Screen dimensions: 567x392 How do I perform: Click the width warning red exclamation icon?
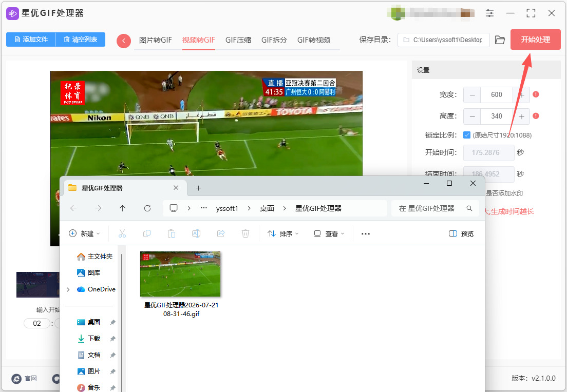pos(536,94)
